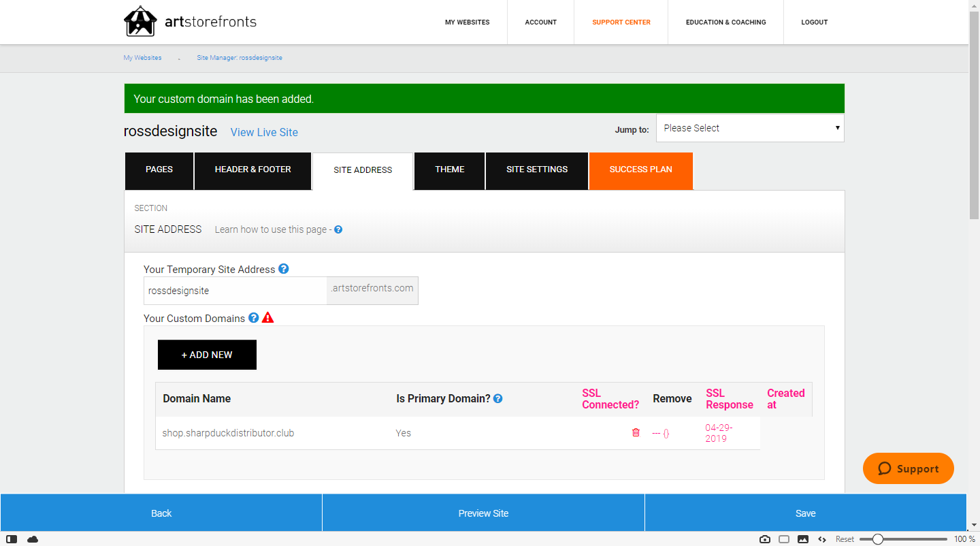Click 'Your custom domain has been added' banner

pyautogui.click(x=484, y=99)
